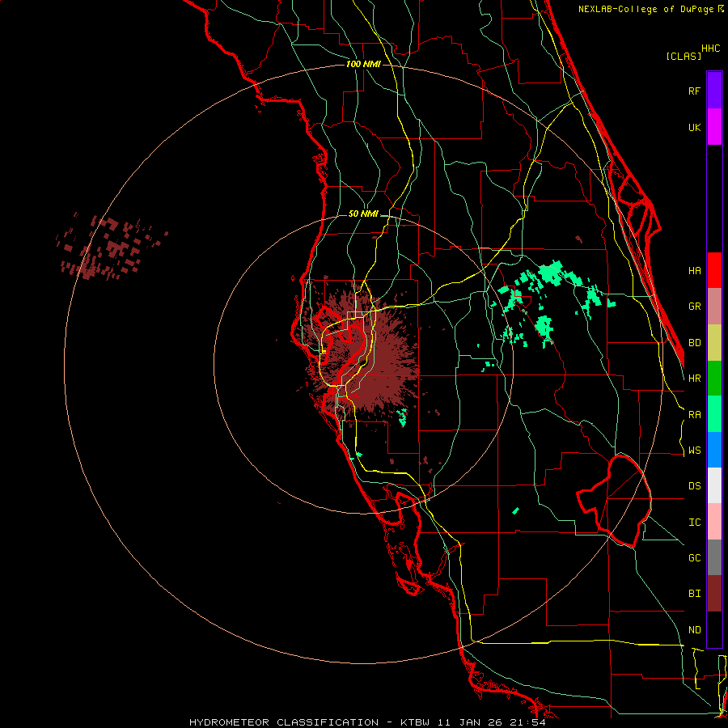Click the GR legend label
This screenshot has width=728, height=728.
(x=694, y=307)
